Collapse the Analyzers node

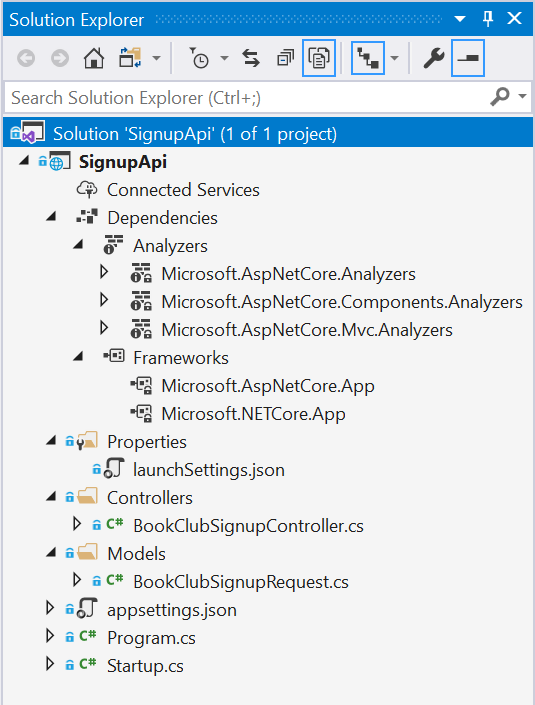point(78,245)
